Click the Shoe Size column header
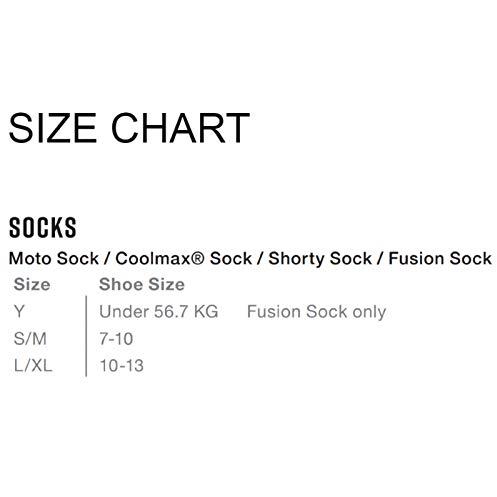This screenshot has width=497, height=497. (142, 285)
